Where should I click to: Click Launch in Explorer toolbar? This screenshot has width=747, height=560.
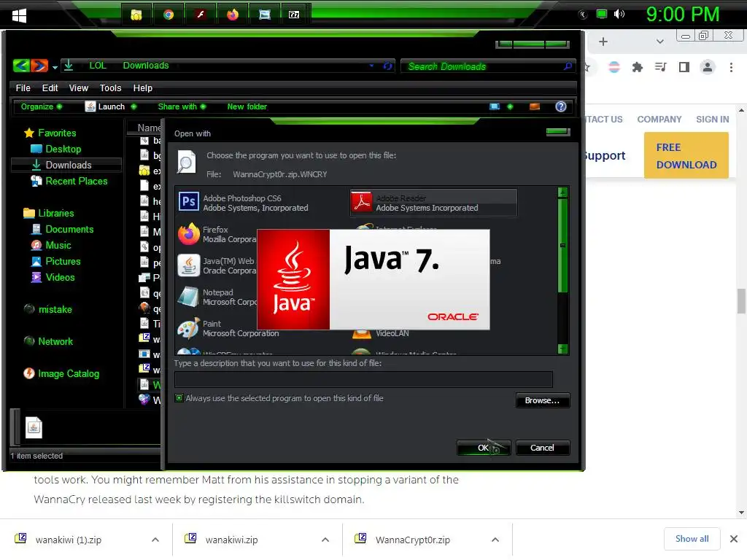[x=105, y=106]
